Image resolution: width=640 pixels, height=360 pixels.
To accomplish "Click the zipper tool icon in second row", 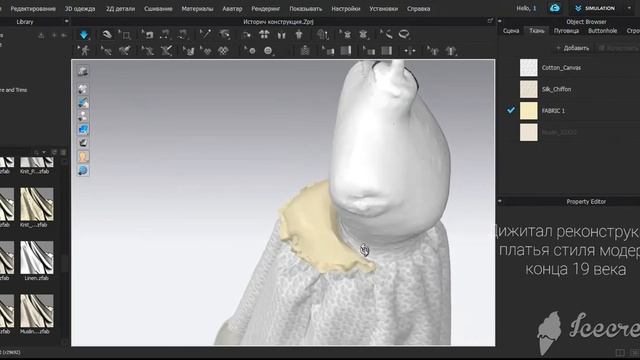I will click(305, 51).
